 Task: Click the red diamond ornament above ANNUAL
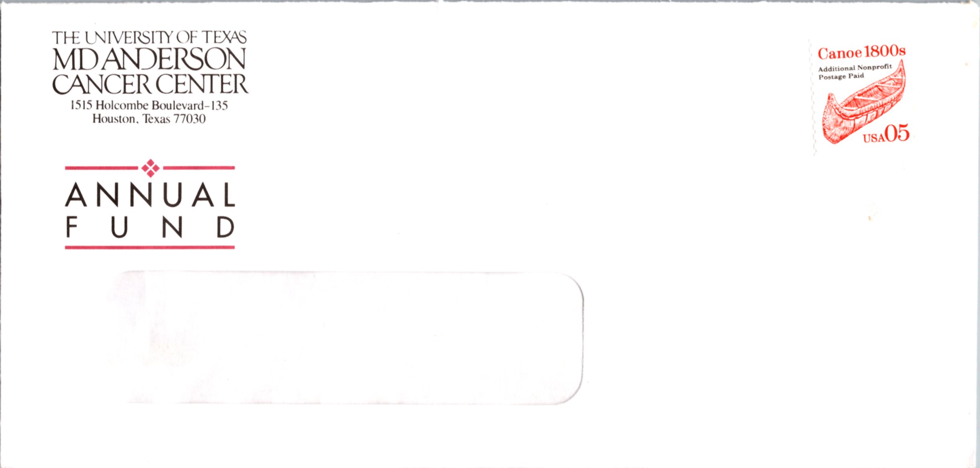click(151, 168)
